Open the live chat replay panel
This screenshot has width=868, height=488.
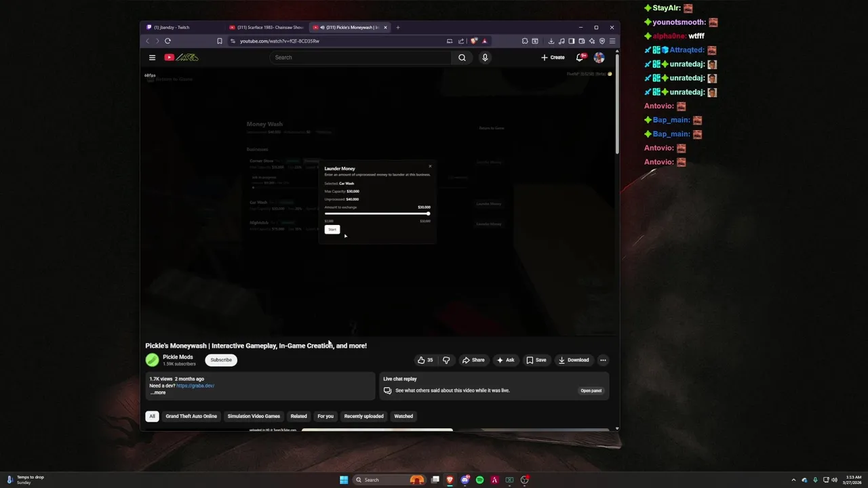(591, 390)
